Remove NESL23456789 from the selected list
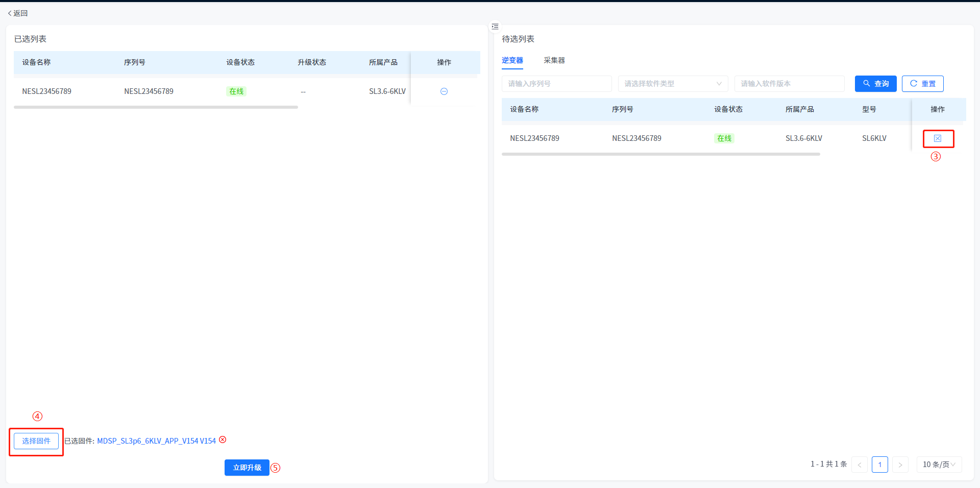 click(x=444, y=91)
